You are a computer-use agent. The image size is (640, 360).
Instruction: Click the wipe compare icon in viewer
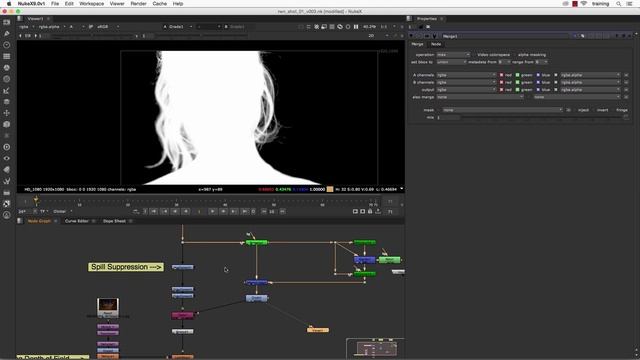pyautogui.click(x=209, y=27)
